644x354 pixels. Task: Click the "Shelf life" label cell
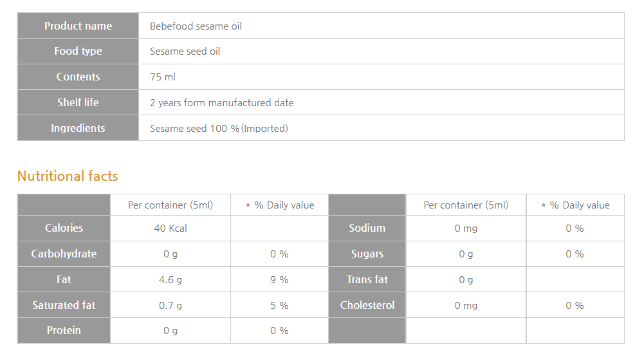tap(78, 102)
